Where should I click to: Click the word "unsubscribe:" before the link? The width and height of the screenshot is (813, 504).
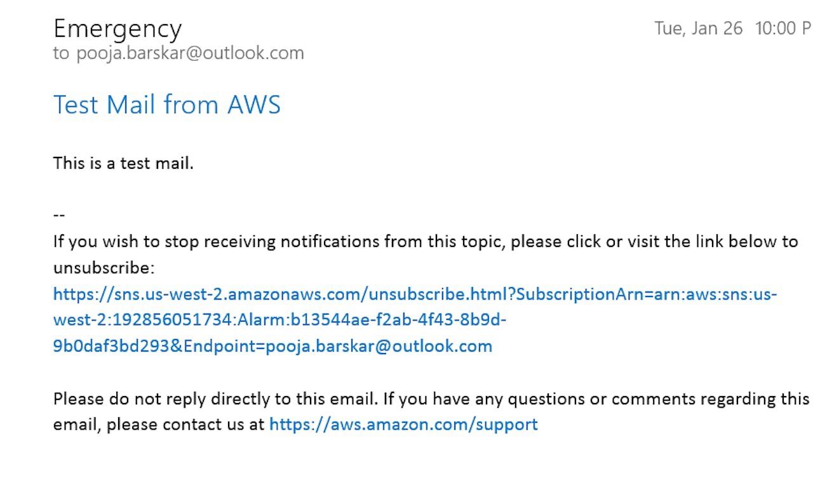[x=104, y=268]
